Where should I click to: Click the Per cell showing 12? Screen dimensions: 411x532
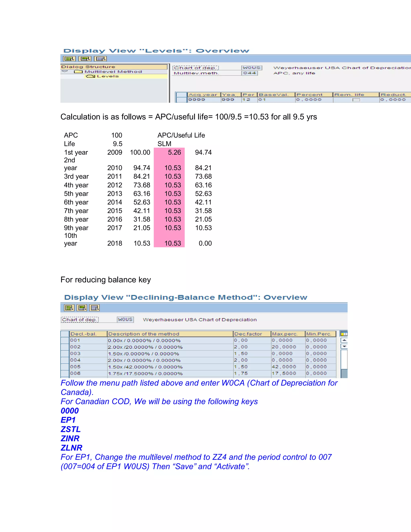(249, 100)
